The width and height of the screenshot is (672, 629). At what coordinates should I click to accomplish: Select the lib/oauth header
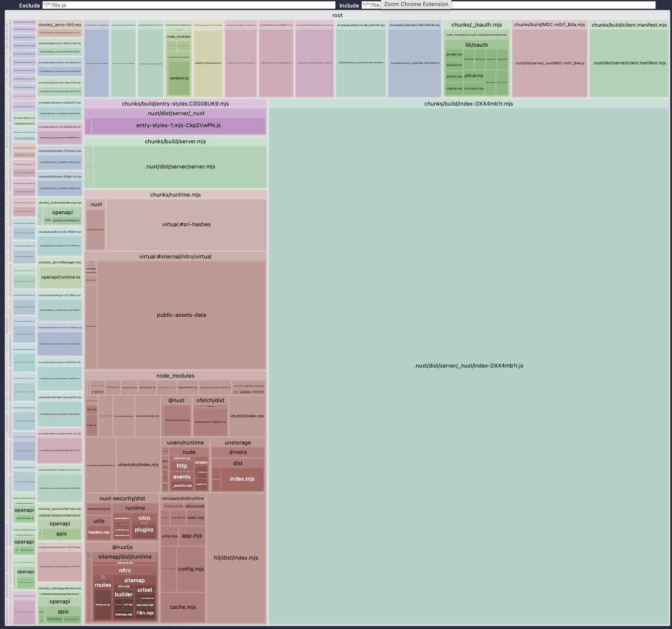(x=476, y=45)
